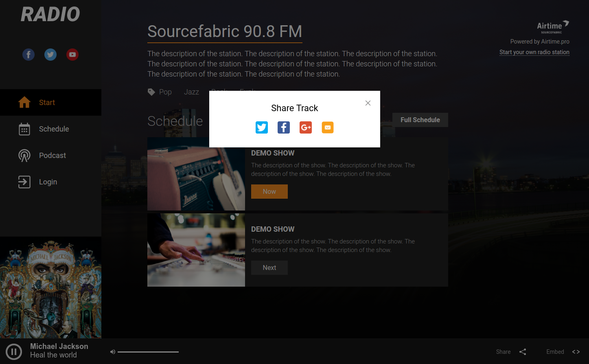The height and width of the screenshot is (364, 589).
Task: Click the Full Schedule button
Action: point(420,120)
